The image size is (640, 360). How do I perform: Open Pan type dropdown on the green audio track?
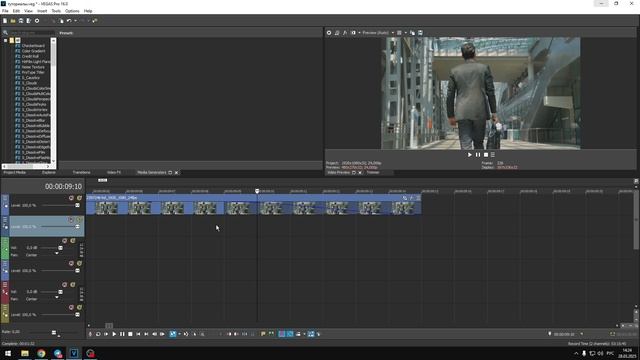(57, 253)
